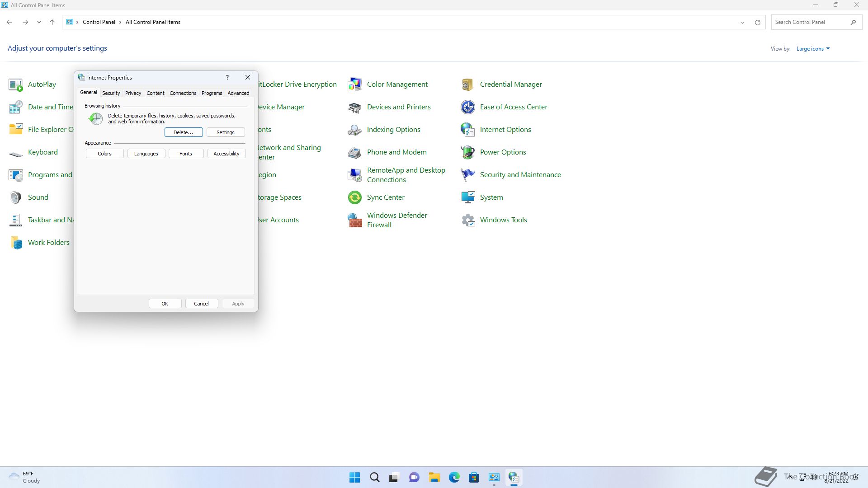Image resolution: width=868 pixels, height=488 pixels.
Task: Expand the address bar history dropdown
Action: point(742,22)
